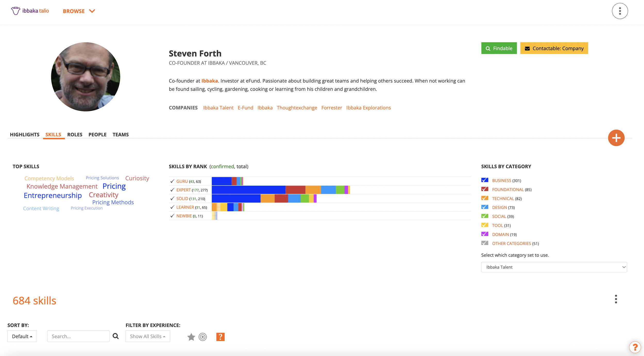644x356 pixels.
Task: Click the Content Writing top skill
Action: click(x=41, y=208)
